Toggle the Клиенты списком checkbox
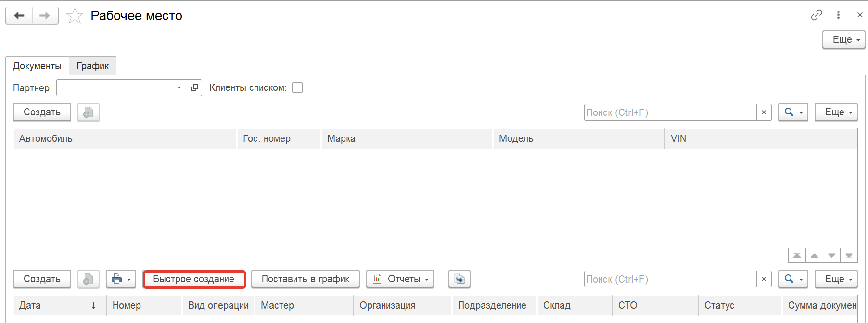The height and width of the screenshot is (323, 868). (x=297, y=87)
